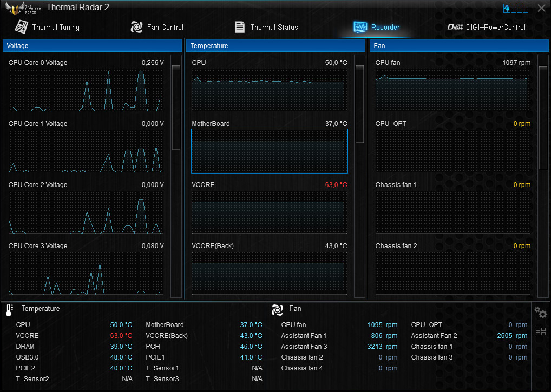Select the CPU fan 1097 rpm graph

[453, 90]
